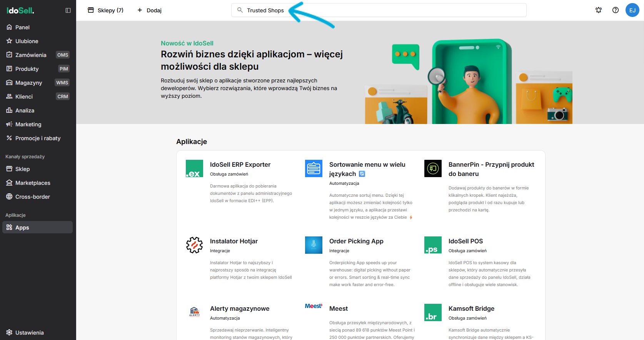
Task: Open Ustawienia settings
Action: [37, 333]
